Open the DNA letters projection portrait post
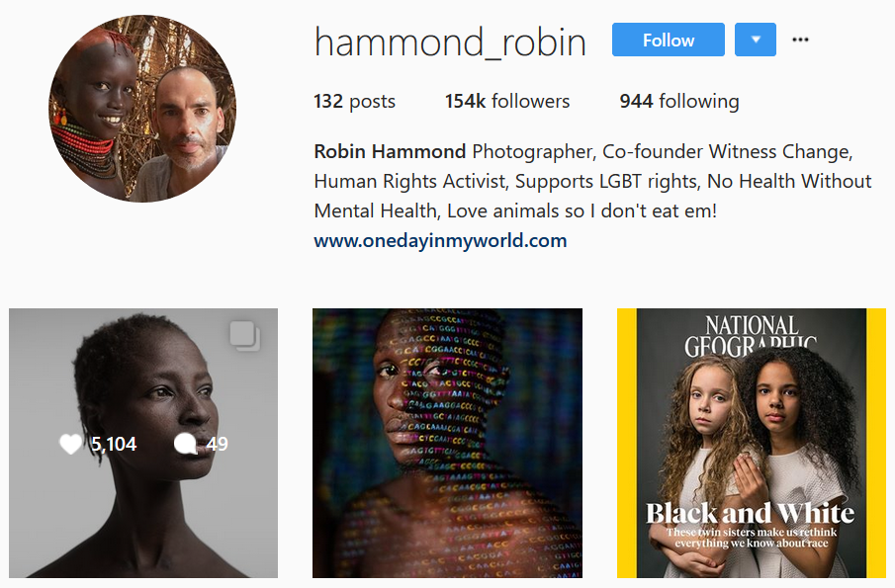 [x=447, y=443]
